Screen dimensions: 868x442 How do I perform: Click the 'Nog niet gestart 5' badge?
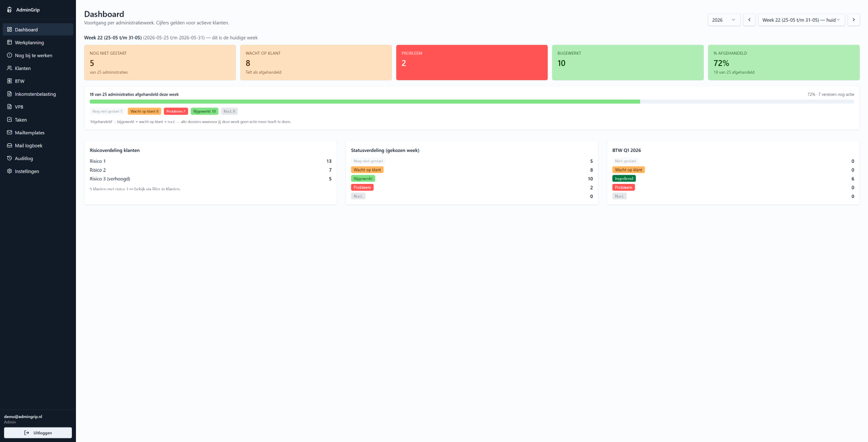tap(107, 111)
